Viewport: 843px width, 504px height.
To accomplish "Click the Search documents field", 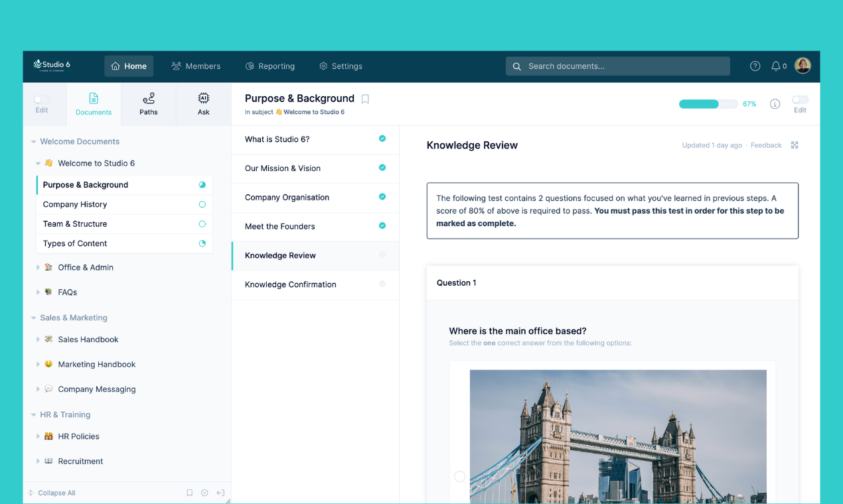I will point(617,66).
